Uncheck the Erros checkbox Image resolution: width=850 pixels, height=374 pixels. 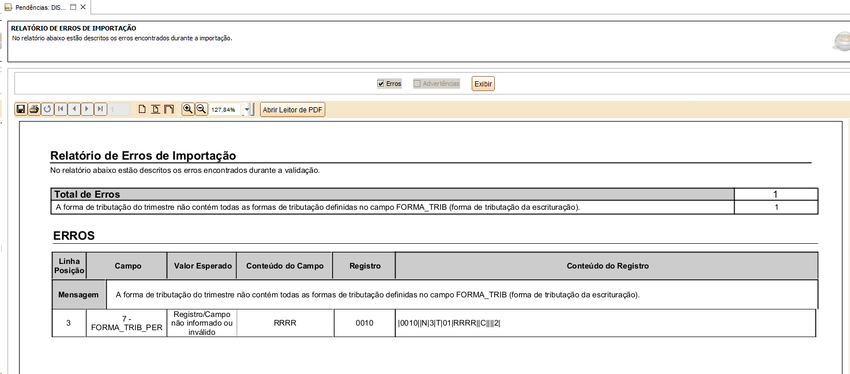point(381,84)
